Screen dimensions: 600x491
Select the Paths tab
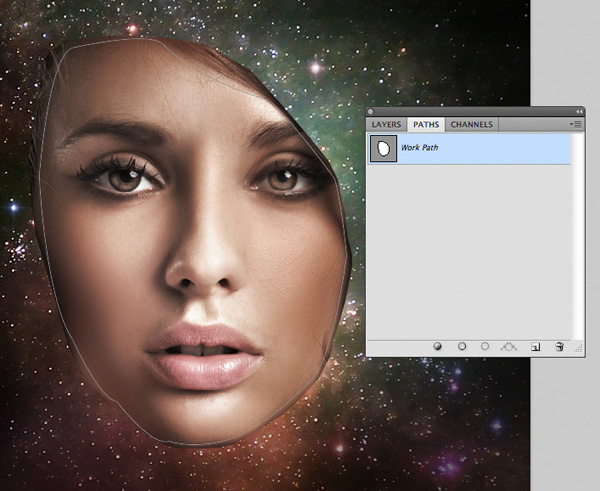(426, 124)
